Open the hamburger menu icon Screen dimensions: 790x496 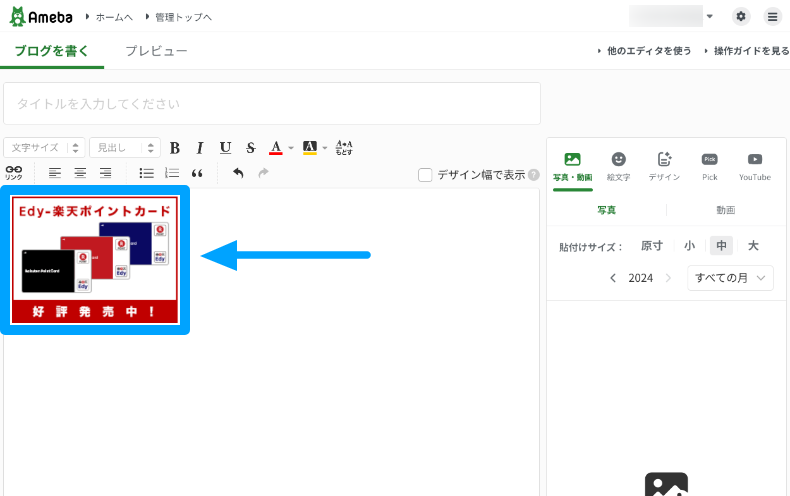tap(772, 17)
